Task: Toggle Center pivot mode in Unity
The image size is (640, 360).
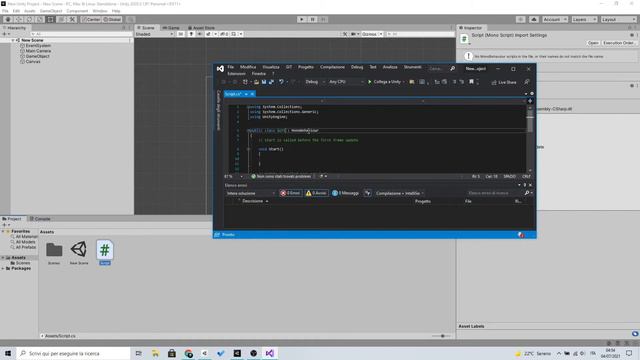Action: pyautogui.click(x=91, y=19)
